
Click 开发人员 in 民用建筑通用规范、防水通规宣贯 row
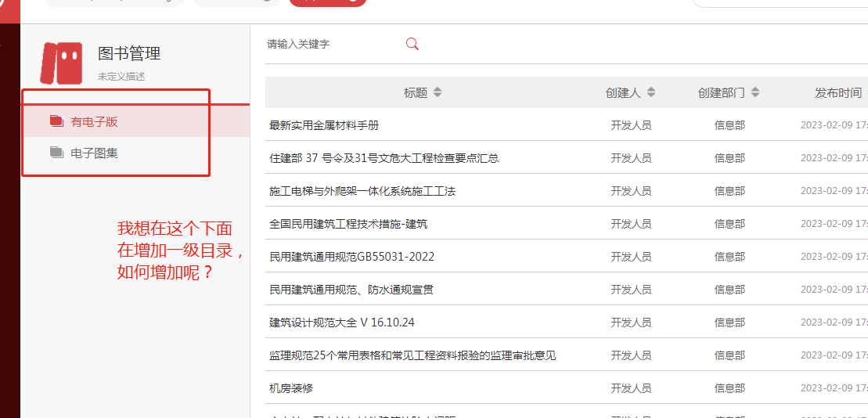point(631,290)
